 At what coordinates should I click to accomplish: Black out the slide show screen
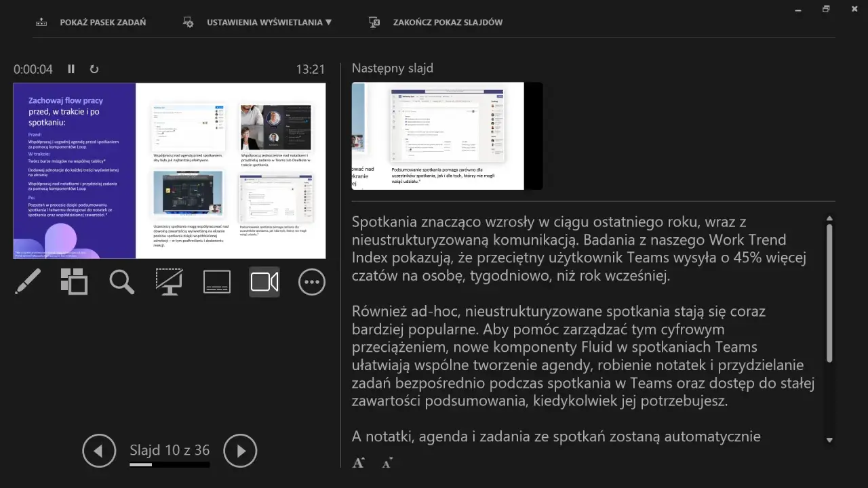169,282
